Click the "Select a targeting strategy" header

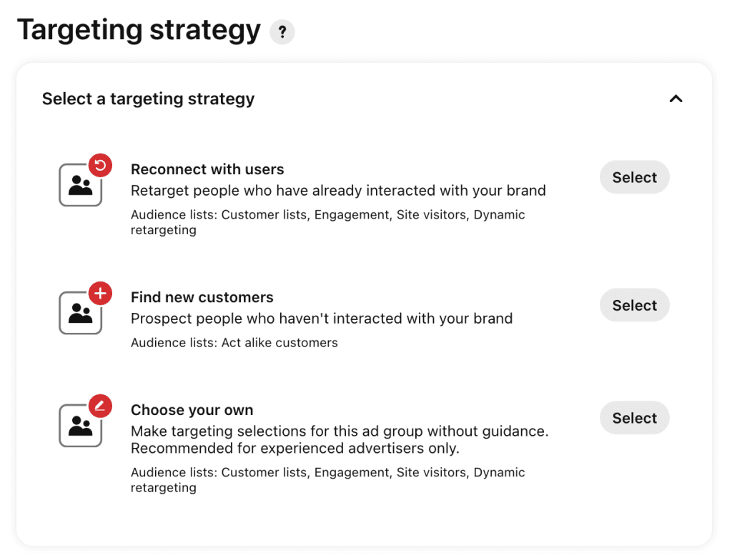(x=148, y=99)
